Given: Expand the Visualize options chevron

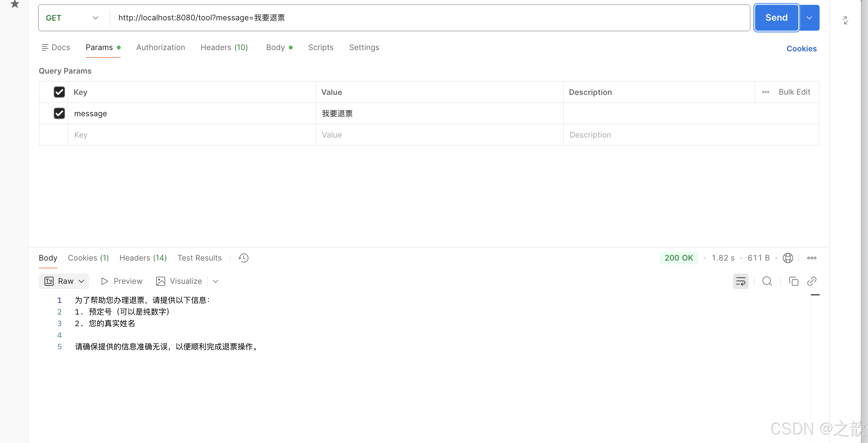Looking at the screenshot, I should coord(216,281).
